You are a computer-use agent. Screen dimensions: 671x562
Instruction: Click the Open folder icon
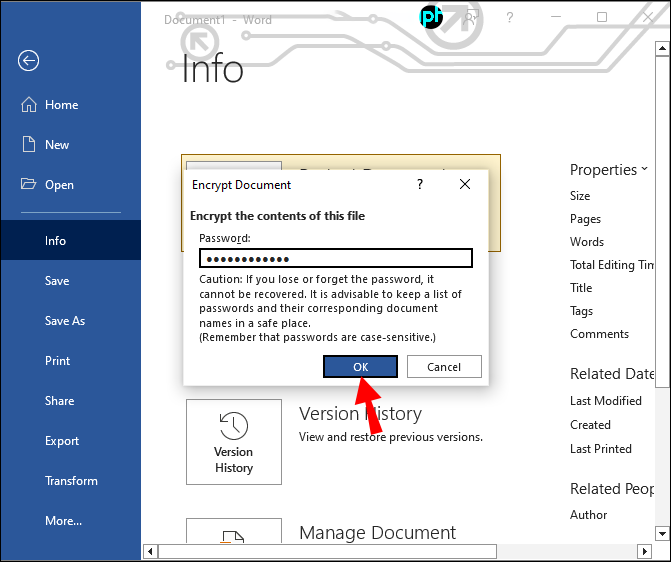[29, 184]
